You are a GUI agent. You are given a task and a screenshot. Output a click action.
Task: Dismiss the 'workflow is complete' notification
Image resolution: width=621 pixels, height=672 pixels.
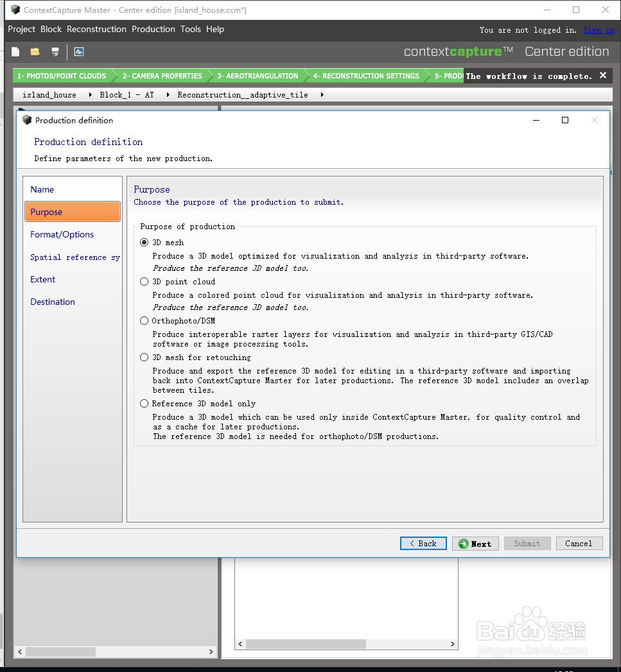(603, 76)
